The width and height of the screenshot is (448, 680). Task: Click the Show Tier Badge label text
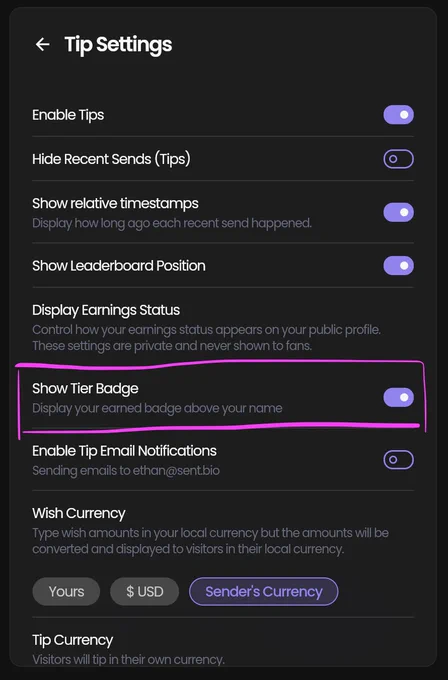click(85, 389)
